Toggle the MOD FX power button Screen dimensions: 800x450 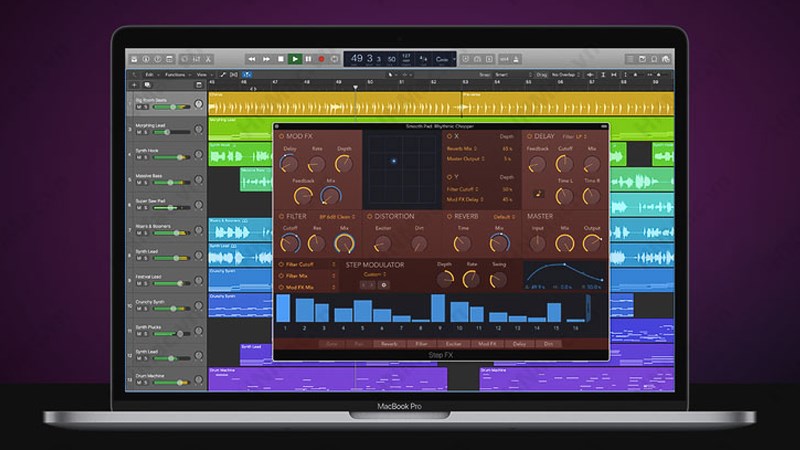pyautogui.click(x=281, y=136)
